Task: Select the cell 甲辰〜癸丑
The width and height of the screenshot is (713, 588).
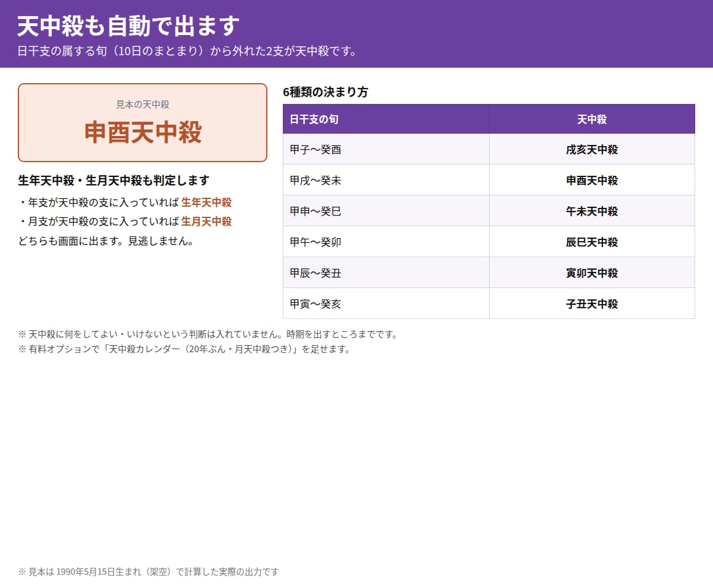Action: point(386,273)
